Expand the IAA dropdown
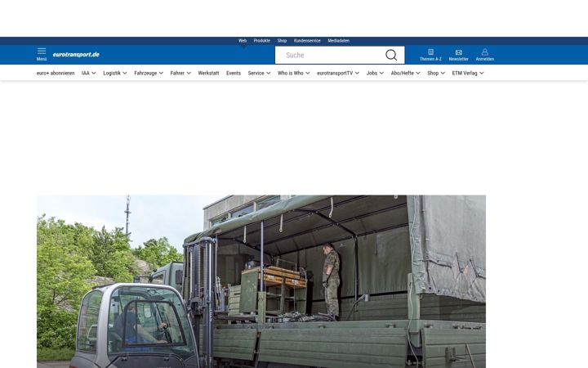The image size is (588, 368). point(88,74)
